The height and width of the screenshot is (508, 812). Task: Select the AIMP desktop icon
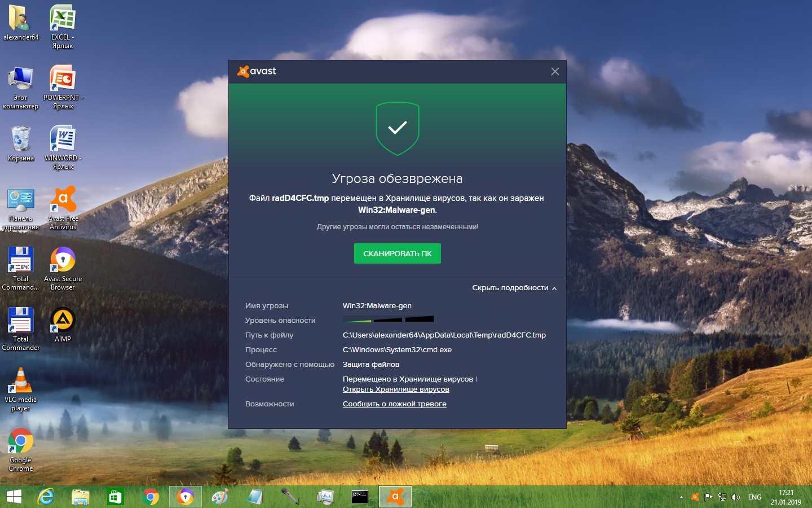63,325
